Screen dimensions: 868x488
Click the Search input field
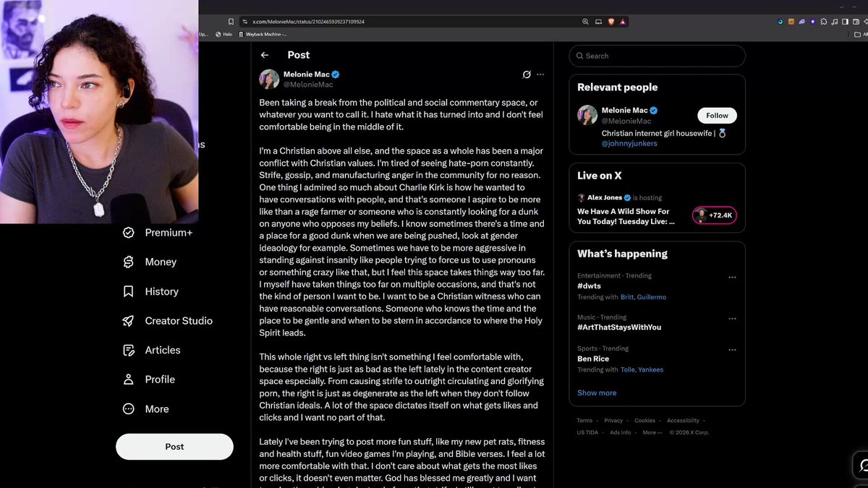tap(657, 56)
